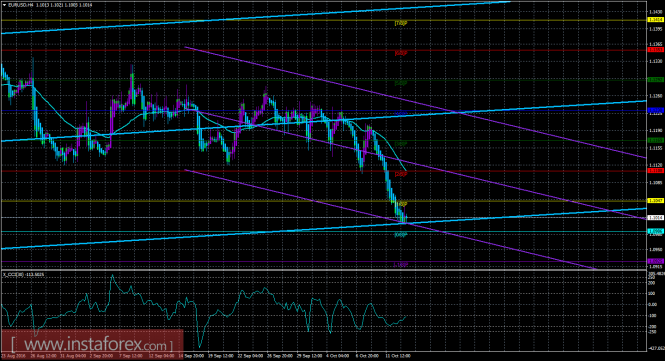This screenshot has height=361, width=665.
Task: Click the yellow 1.1414 price tag
Action: pyautogui.click(x=655, y=20)
